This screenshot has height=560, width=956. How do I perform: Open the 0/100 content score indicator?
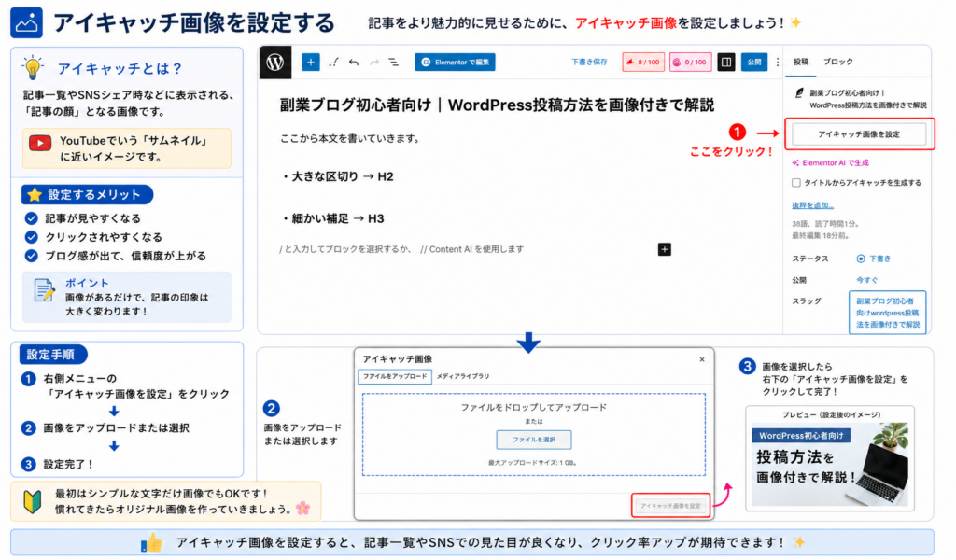pyautogui.click(x=690, y=63)
